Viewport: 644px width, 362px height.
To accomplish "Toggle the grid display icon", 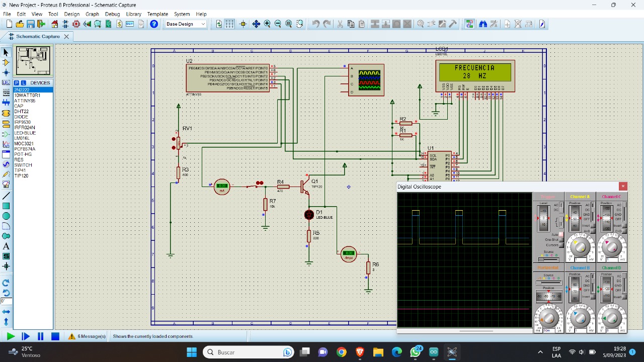I will [x=229, y=24].
